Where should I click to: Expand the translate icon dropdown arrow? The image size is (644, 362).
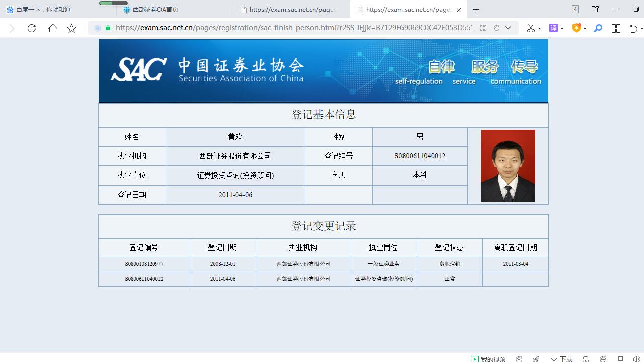point(562,29)
